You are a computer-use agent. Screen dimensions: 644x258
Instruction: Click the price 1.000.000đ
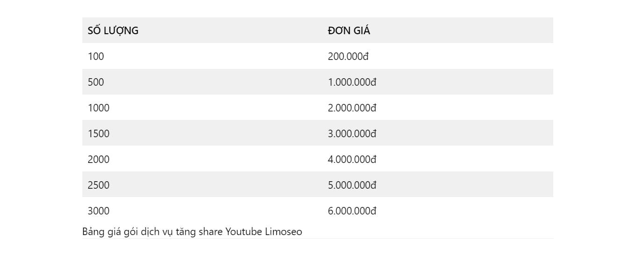352,82
